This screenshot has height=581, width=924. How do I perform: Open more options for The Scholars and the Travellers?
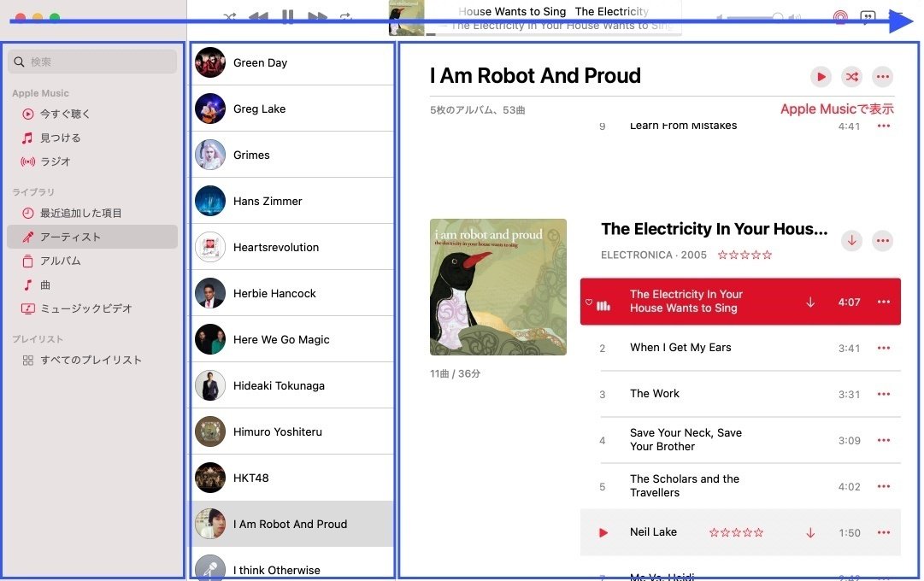point(883,486)
